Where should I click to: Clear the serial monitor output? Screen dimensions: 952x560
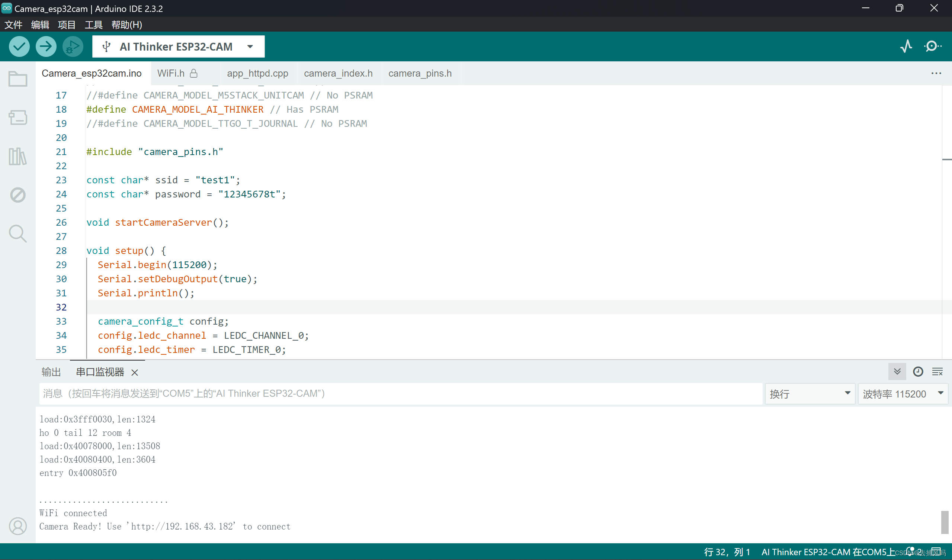tap(937, 371)
